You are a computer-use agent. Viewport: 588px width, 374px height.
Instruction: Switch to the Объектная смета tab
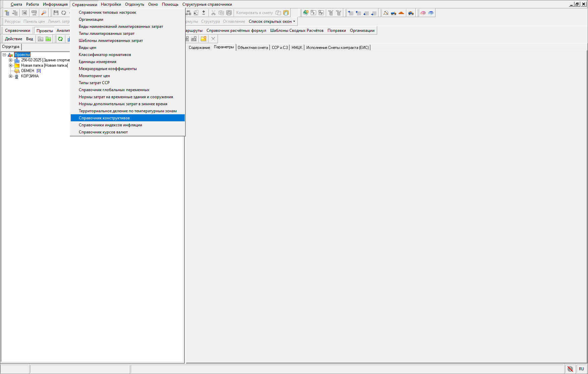click(x=252, y=48)
